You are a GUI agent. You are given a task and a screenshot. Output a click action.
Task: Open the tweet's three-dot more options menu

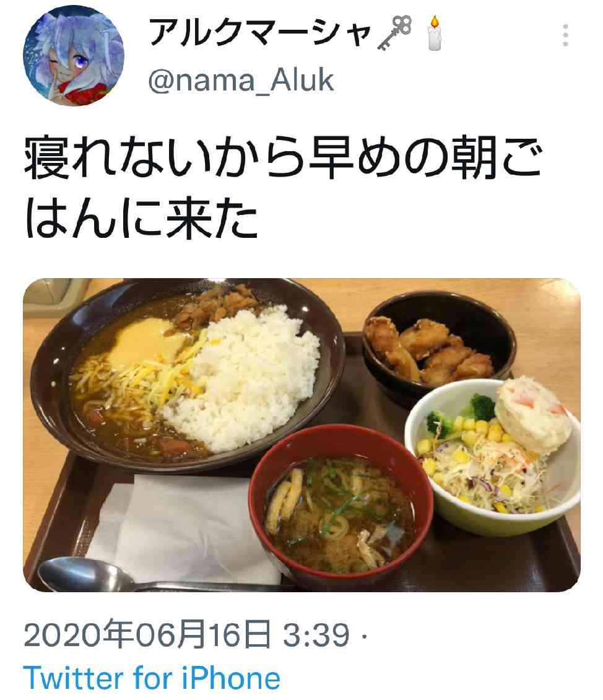coord(565,35)
